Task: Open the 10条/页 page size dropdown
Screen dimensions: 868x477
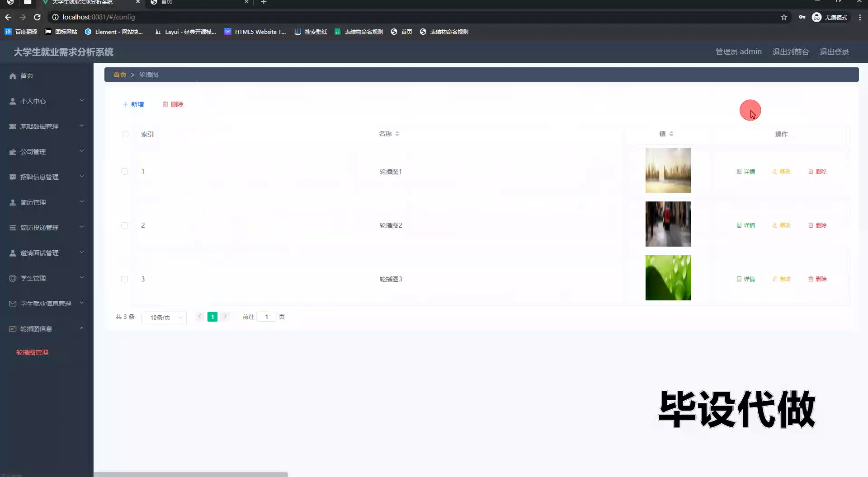Action: pos(164,318)
